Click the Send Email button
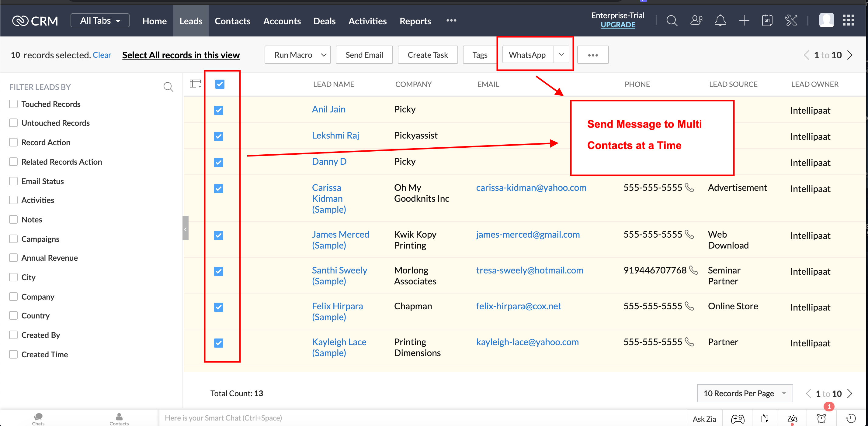The width and height of the screenshot is (868, 426). coord(364,55)
